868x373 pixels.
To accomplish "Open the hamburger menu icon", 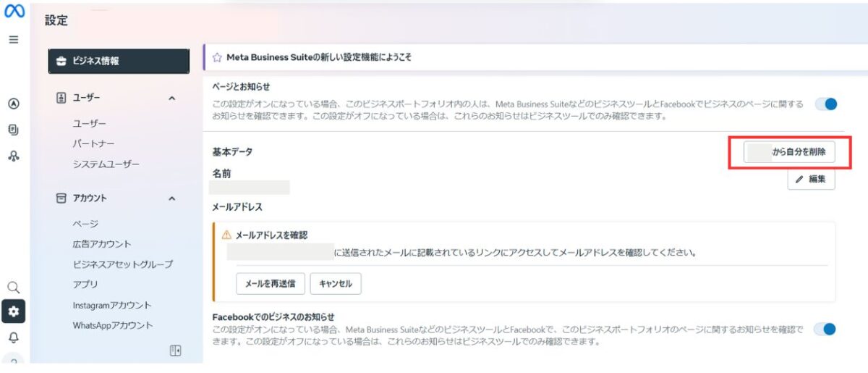I will tap(14, 39).
